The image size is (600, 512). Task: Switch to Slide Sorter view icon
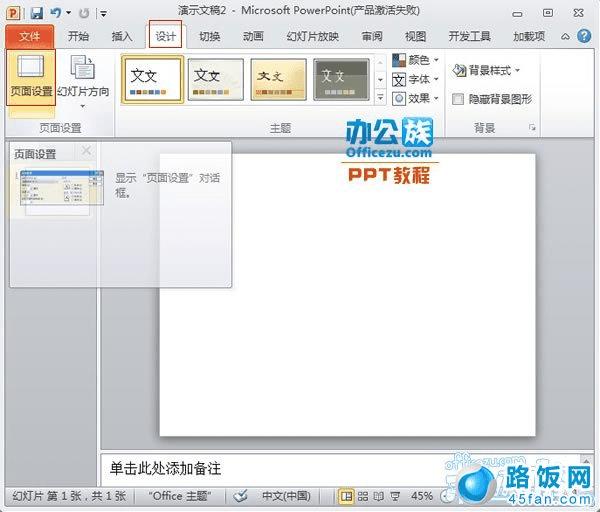pyautogui.click(x=363, y=497)
